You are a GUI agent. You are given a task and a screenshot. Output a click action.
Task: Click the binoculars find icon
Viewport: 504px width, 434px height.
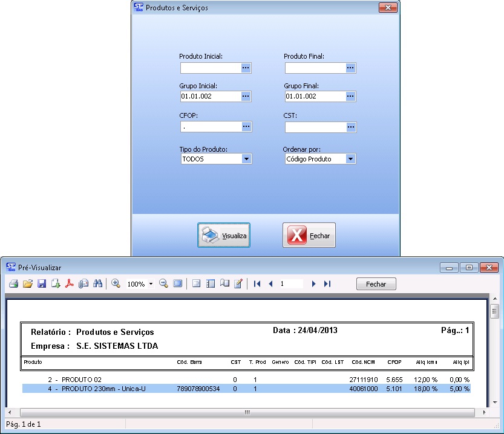click(x=97, y=283)
